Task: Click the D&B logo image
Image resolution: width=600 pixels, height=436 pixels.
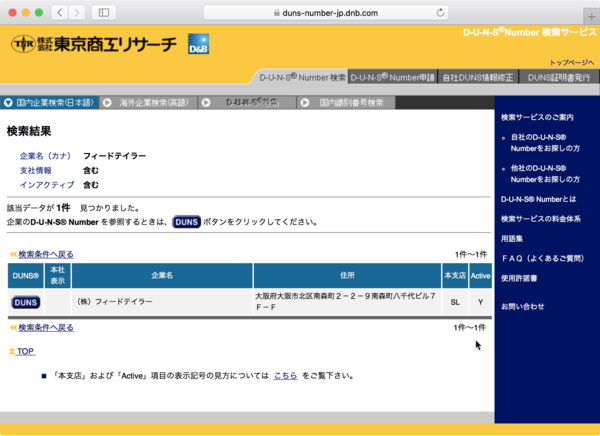Action: point(199,44)
